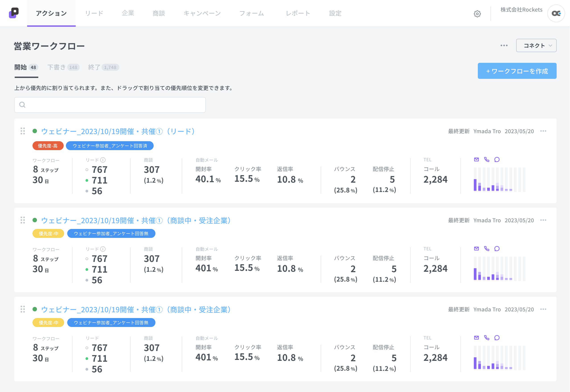Open the フォーム nav tab
The height and width of the screenshot is (392, 570).
[x=252, y=13]
